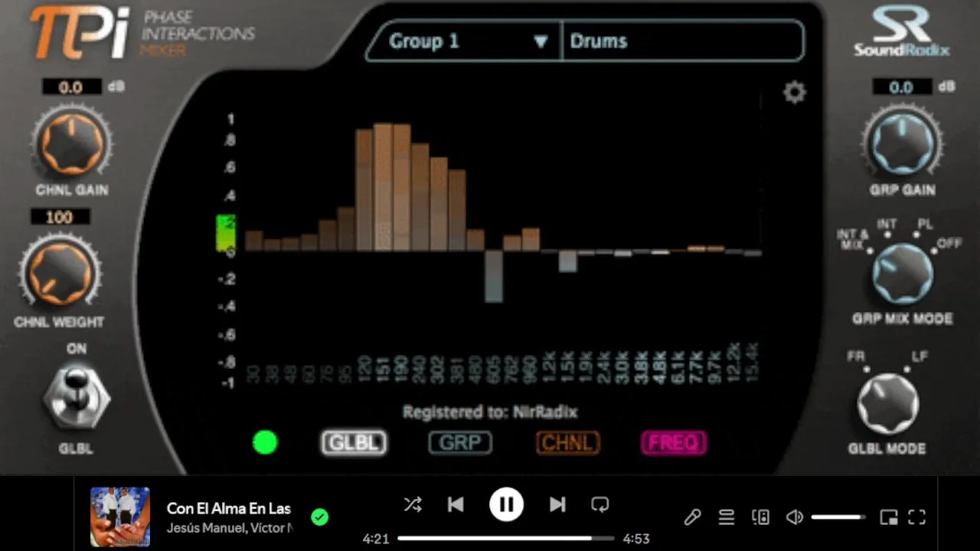
Task: Enable the FREQ view button
Action: coord(674,442)
